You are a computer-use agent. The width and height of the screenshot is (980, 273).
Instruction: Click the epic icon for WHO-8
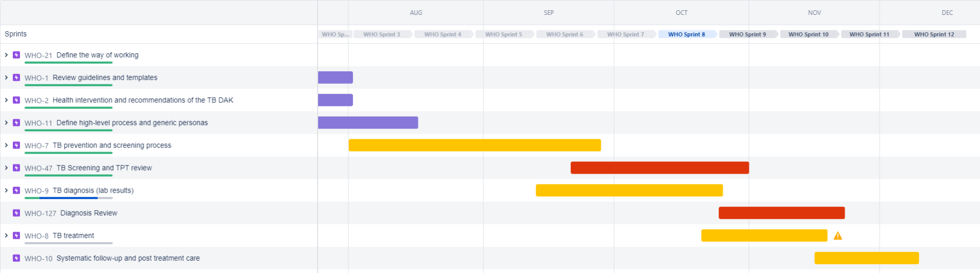16,236
